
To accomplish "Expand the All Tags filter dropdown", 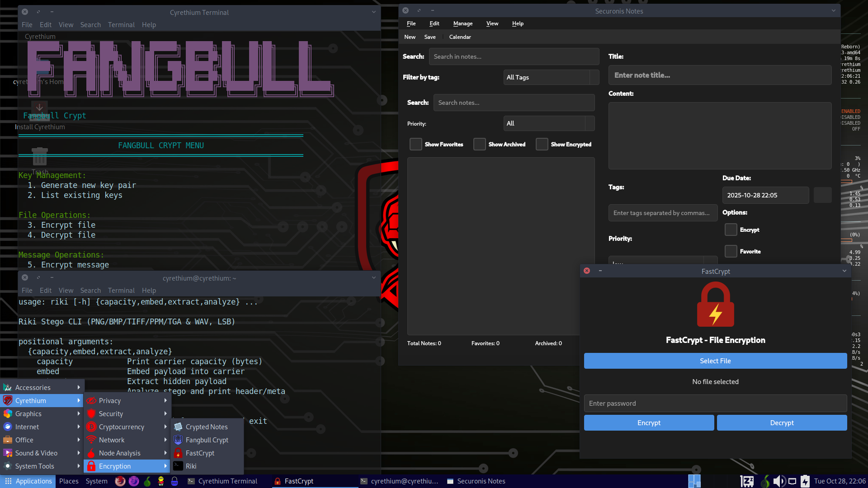I will [x=551, y=77].
